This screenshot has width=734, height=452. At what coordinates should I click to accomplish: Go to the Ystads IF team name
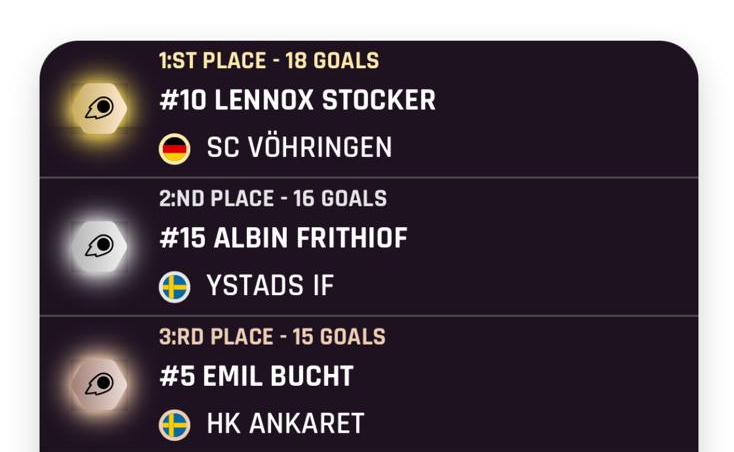point(270,286)
